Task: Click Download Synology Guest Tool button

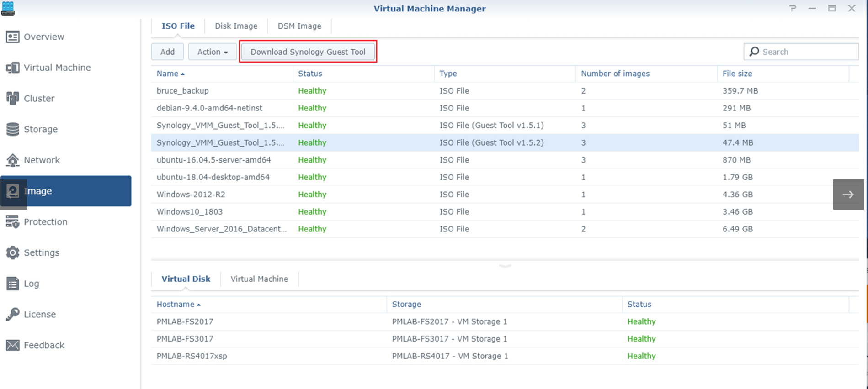Action: [x=308, y=52]
